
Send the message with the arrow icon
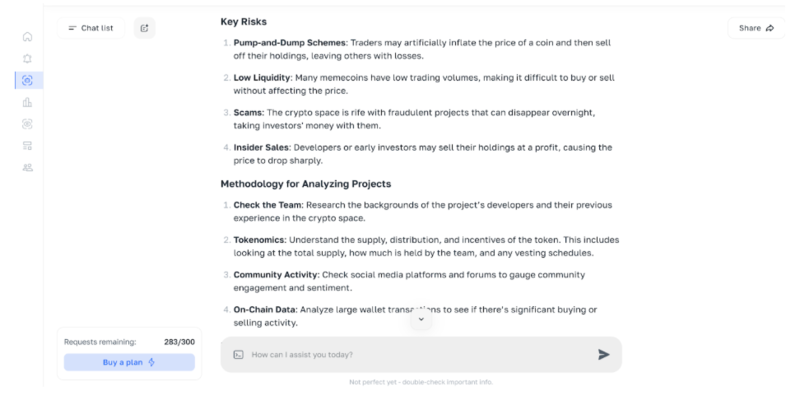click(x=604, y=354)
